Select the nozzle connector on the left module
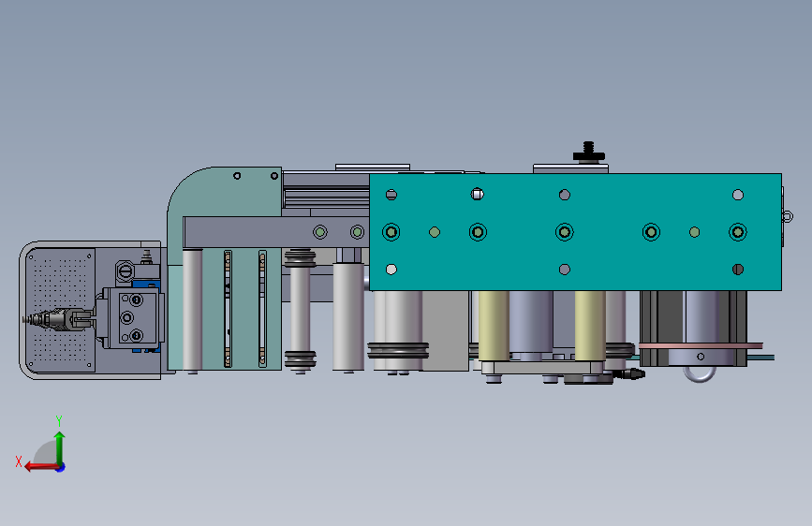Image resolution: width=812 pixels, height=526 pixels. click(x=57, y=318)
